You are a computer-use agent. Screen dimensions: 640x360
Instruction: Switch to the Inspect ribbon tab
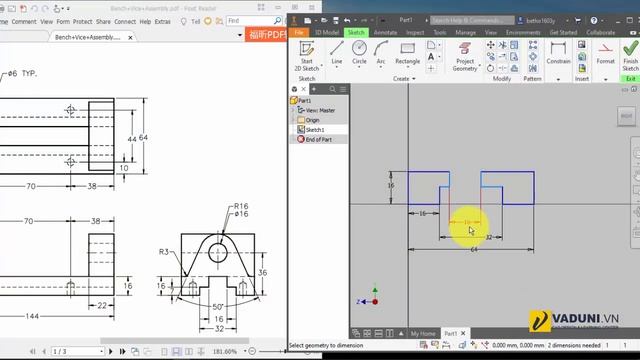(415, 32)
